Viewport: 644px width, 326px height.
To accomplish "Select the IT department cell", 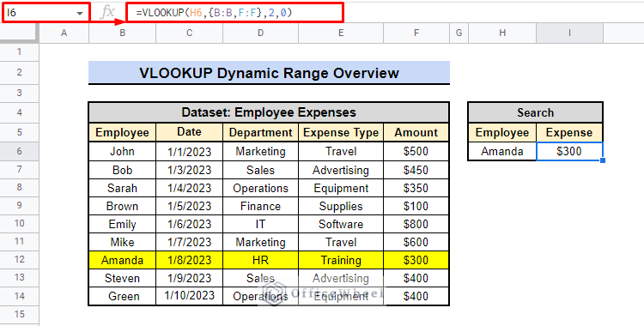I will click(261, 224).
